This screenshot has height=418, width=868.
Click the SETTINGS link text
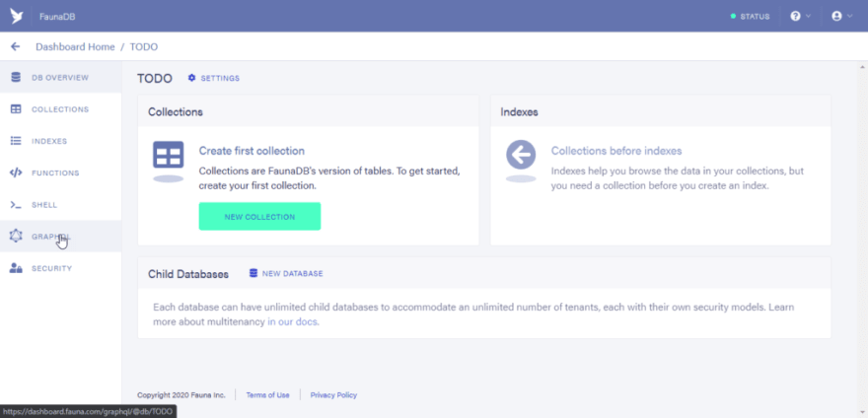coord(220,79)
